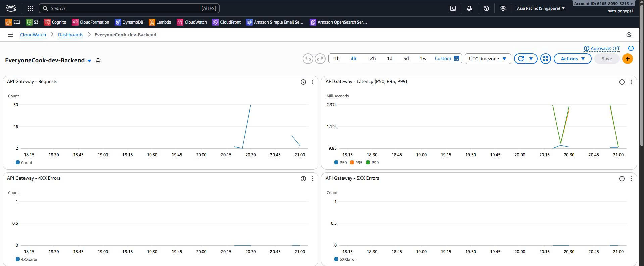Open the refresh interval dropdown arrow
Viewport: 644px width, 266px height.
pos(531,59)
